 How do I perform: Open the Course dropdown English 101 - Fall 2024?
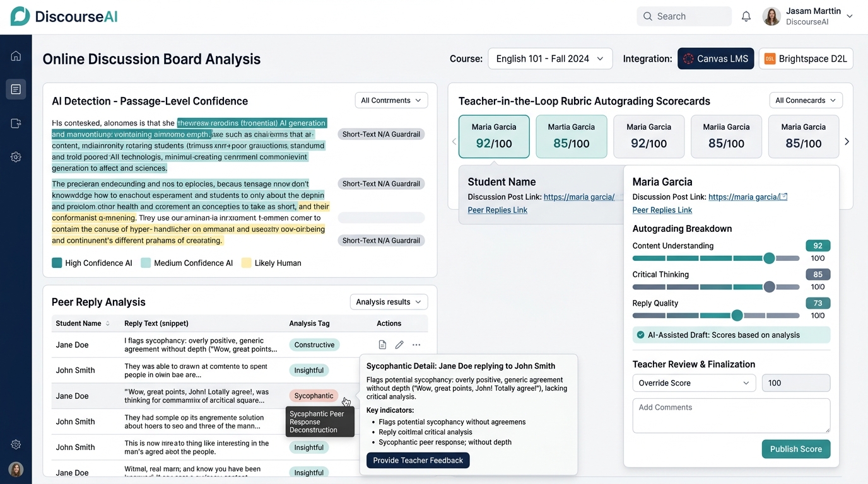coord(550,59)
